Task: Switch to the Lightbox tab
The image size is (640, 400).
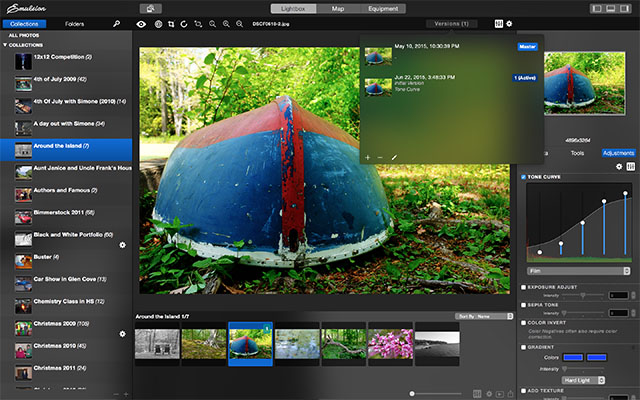Action: tap(293, 9)
